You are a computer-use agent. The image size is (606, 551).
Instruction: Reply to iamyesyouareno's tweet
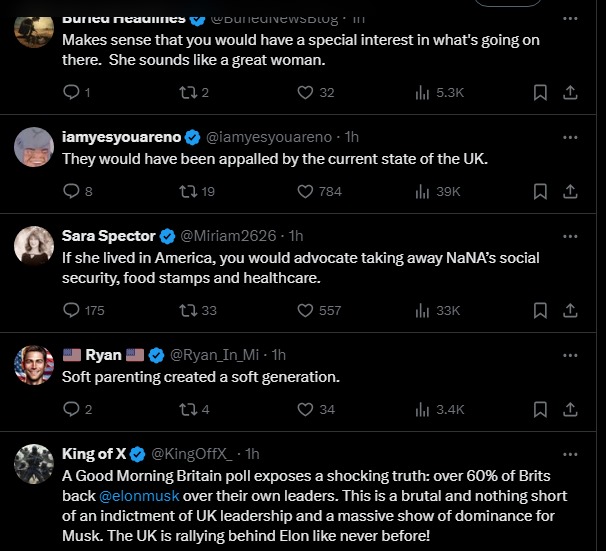click(x=71, y=191)
